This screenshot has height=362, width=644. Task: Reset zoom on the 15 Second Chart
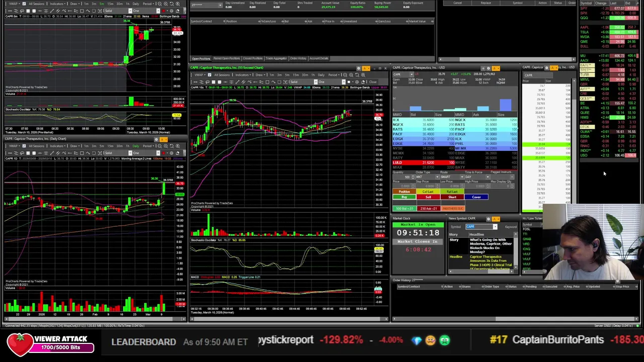[357, 75]
